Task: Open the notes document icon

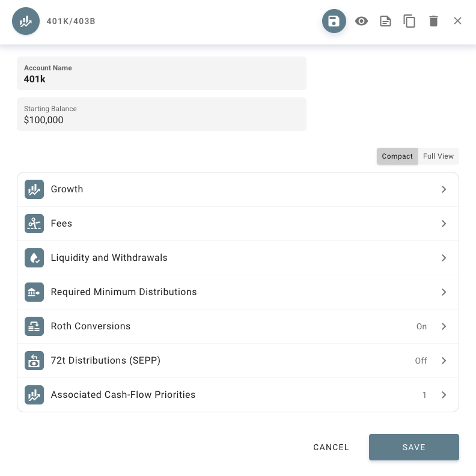Action: click(385, 21)
